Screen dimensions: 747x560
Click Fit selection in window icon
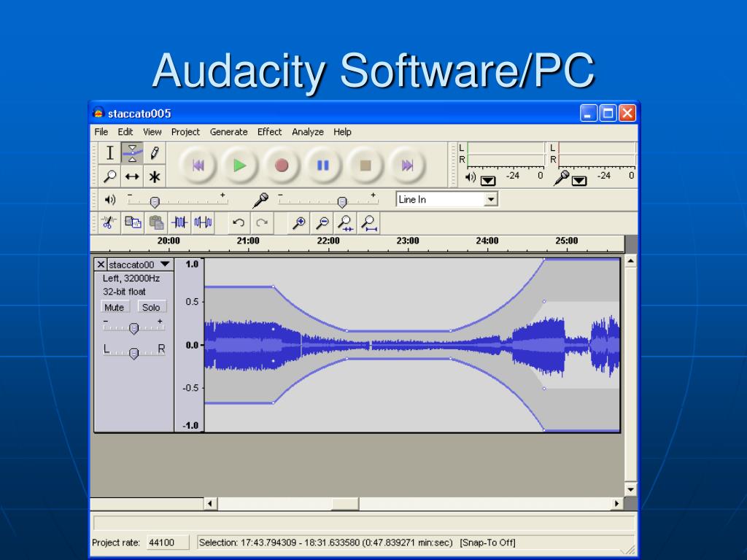tap(345, 222)
